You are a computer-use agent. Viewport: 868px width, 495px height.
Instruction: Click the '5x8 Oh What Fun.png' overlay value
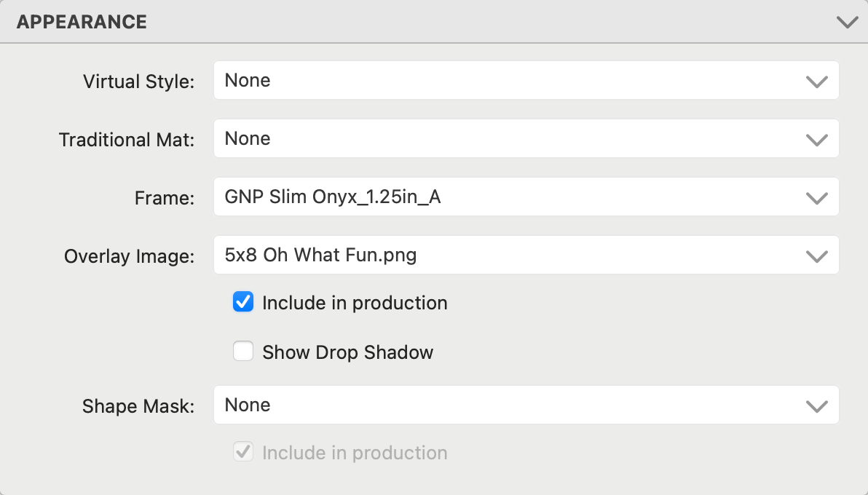pos(320,255)
